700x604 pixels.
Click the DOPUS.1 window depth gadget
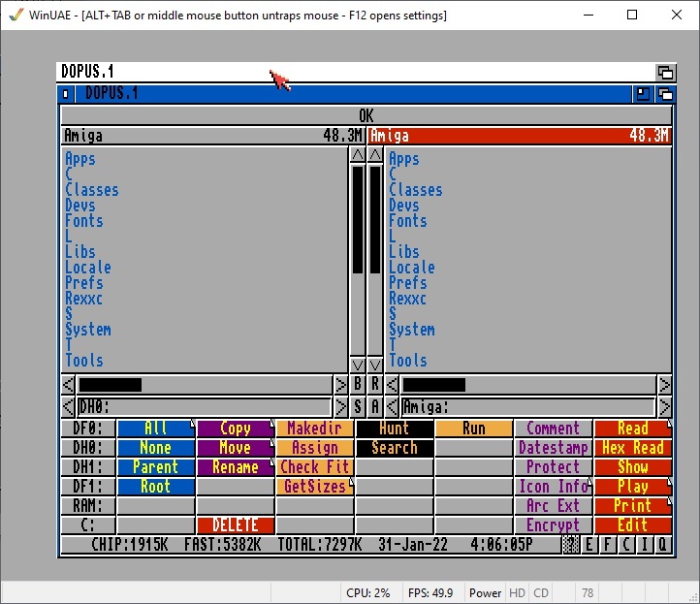(665, 94)
